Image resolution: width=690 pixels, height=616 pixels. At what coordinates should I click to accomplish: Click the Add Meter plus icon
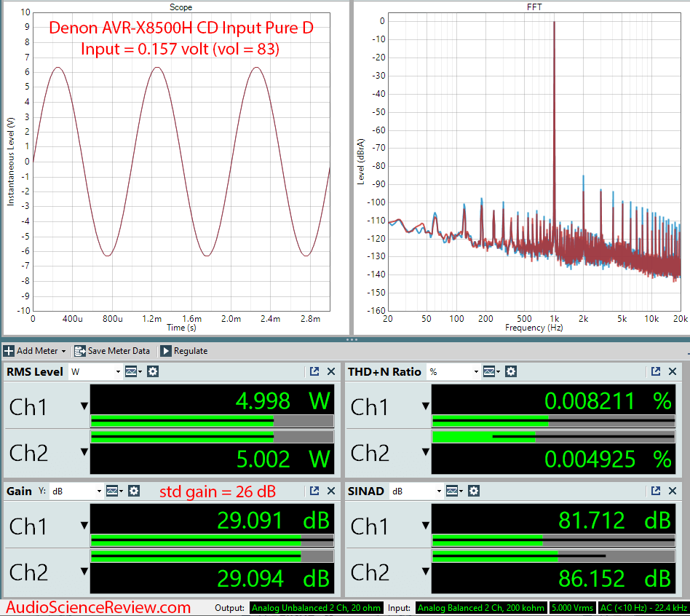tap(9, 351)
